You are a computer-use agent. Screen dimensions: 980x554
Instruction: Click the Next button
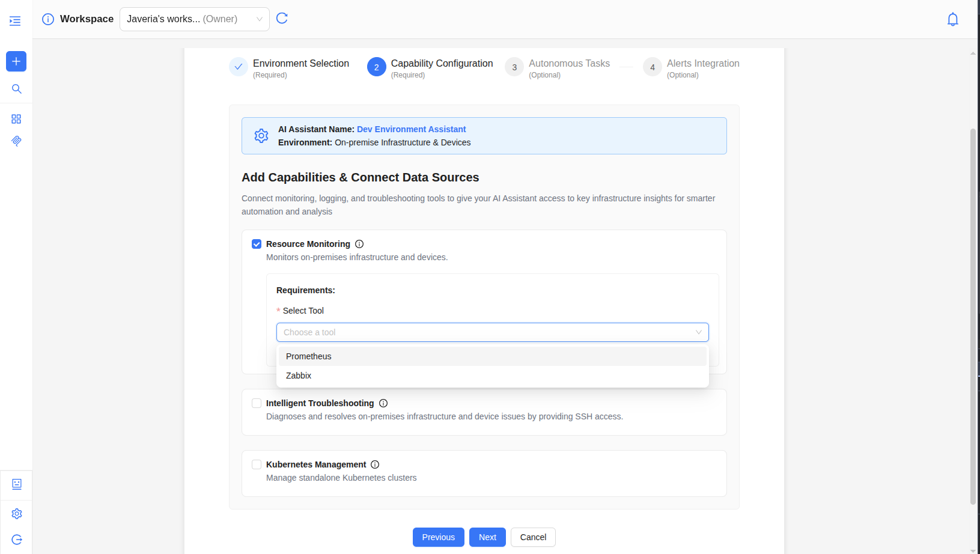pos(487,537)
